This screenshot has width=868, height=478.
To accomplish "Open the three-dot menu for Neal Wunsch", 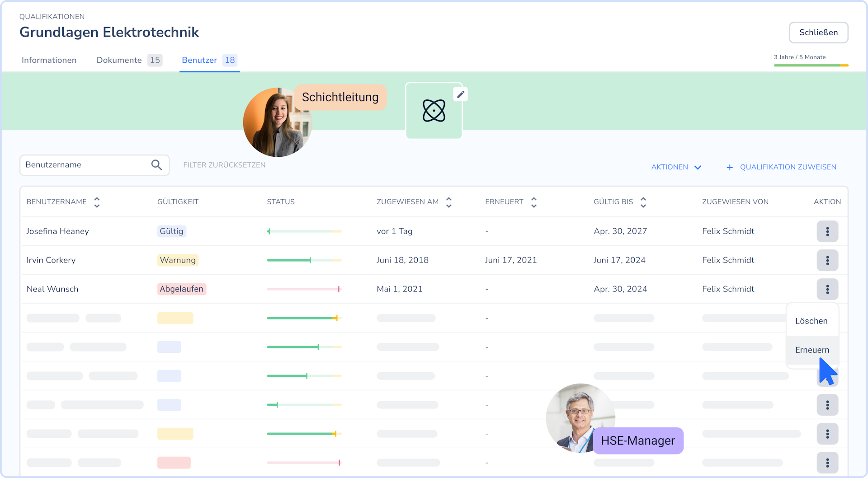I will [827, 289].
